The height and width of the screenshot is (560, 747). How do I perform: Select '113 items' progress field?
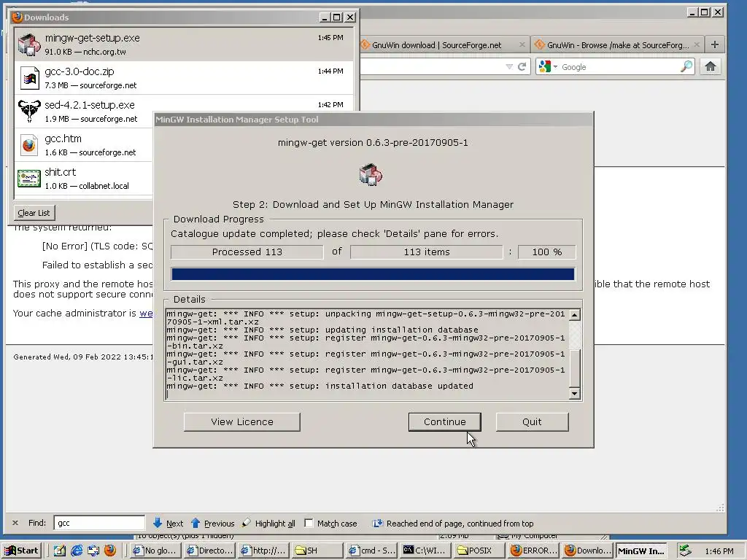(x=426, y=252)
